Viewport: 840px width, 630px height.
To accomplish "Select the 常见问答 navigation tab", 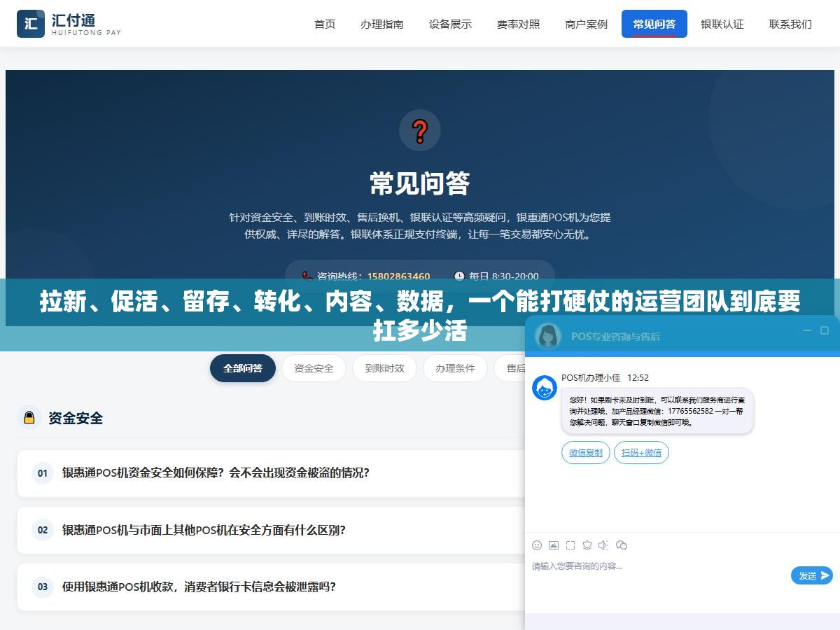I will 654,24.
